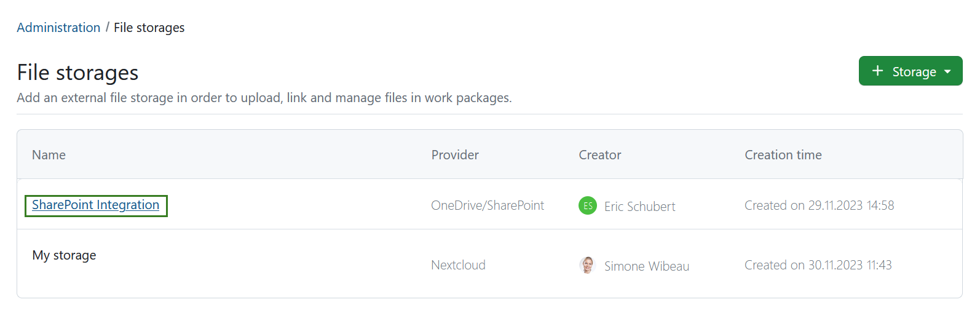
Task: Click the Name column header
Action: [49, 155]
